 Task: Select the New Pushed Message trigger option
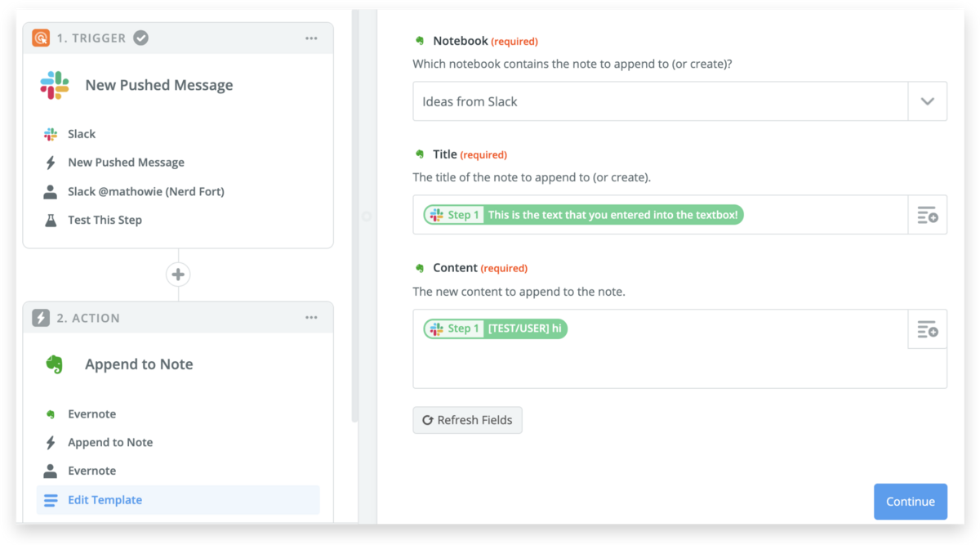coord(126,163)
